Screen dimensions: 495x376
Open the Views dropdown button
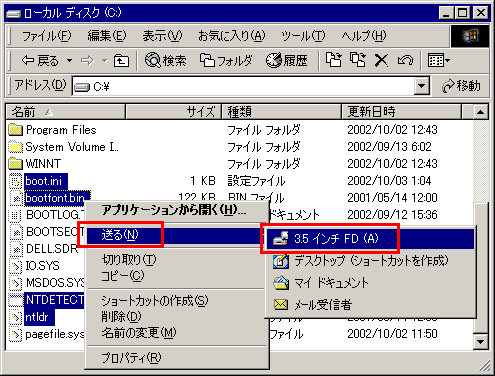pyautogui.click(x=439, y=60)
